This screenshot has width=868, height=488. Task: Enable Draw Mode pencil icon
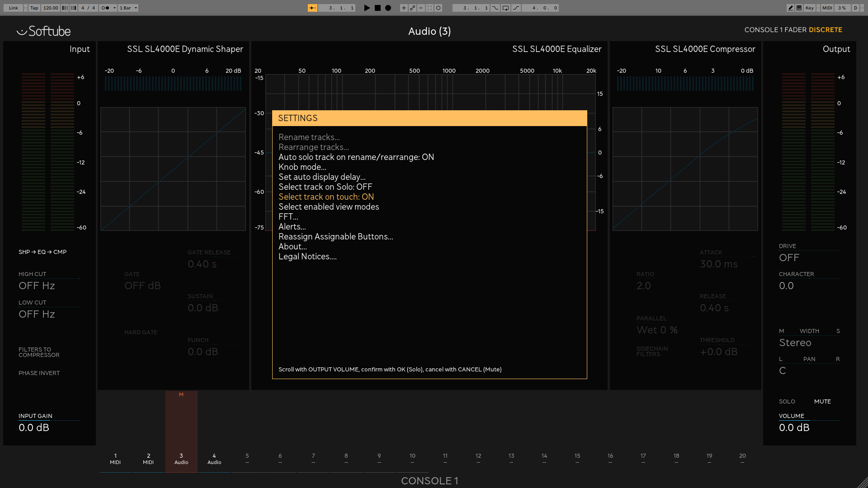click(790, 8)
